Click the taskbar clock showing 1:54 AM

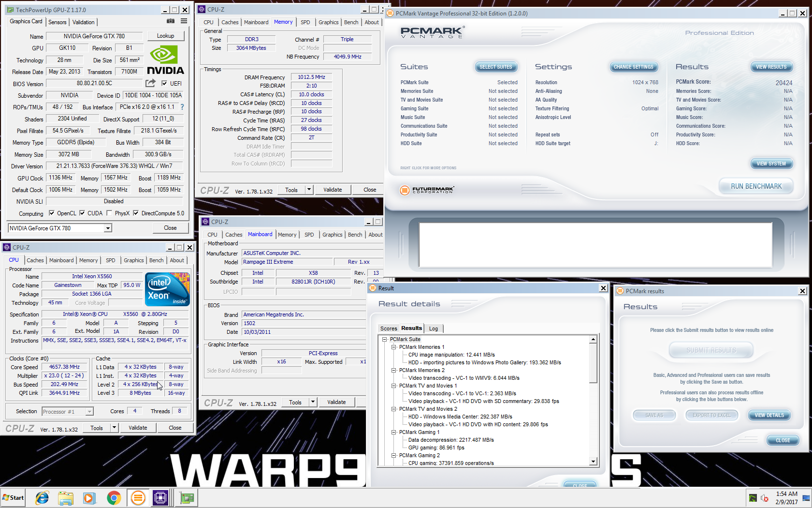tap(786, 498)
